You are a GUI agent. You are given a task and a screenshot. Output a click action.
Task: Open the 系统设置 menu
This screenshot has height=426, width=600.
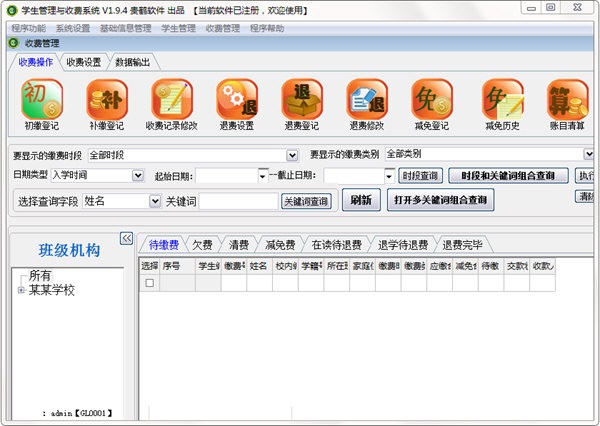pos(73,28)
